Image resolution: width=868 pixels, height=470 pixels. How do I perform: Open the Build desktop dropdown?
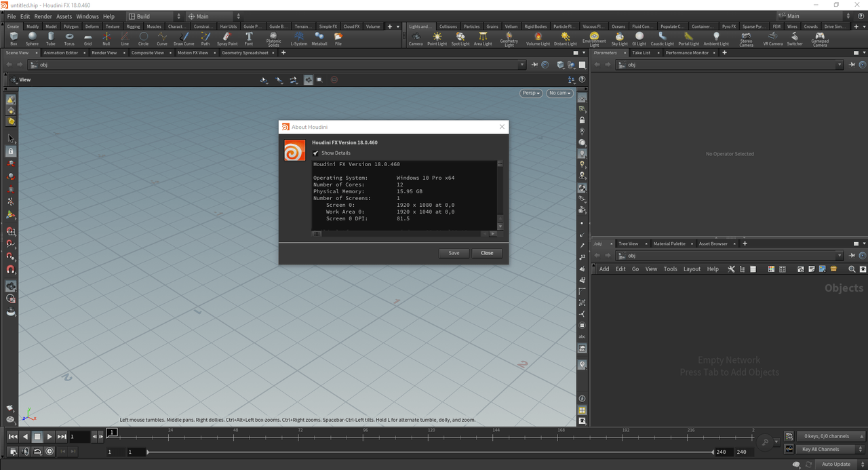pyautogui.click(x=155, y=16)
